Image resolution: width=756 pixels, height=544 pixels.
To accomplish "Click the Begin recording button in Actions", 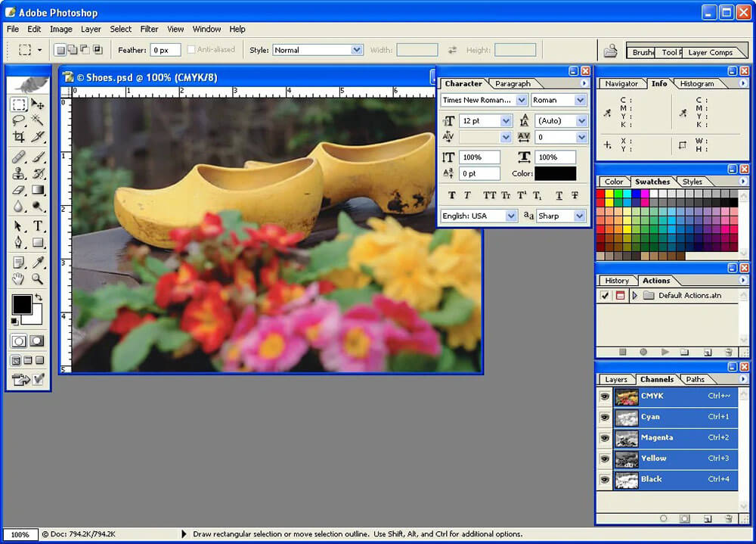I will pos(643,353).
